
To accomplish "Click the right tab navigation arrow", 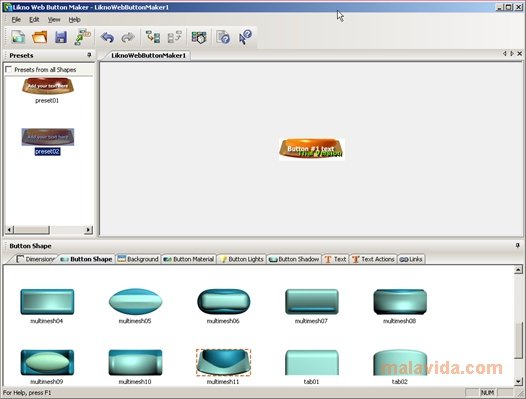I will pyautogui.click(x=512, y=53).
